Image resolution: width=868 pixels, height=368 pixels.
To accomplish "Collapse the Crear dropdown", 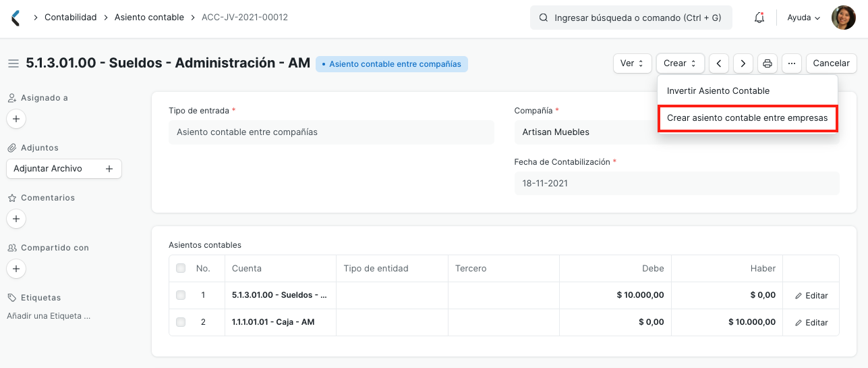I will tap(681, 63).
